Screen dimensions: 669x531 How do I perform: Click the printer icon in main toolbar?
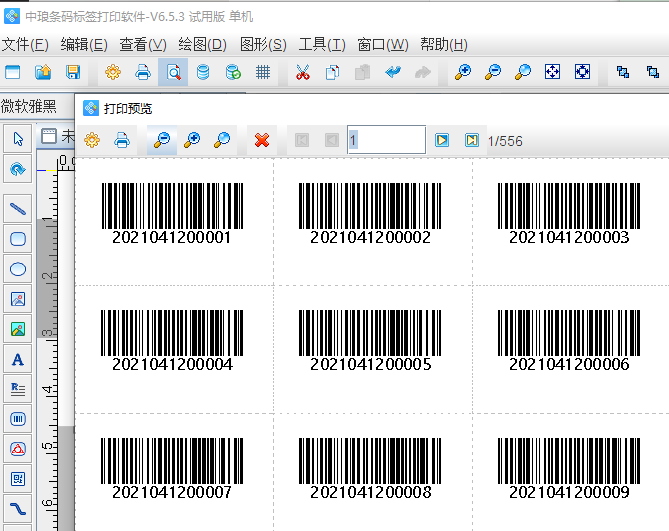[x=143, y=72]
